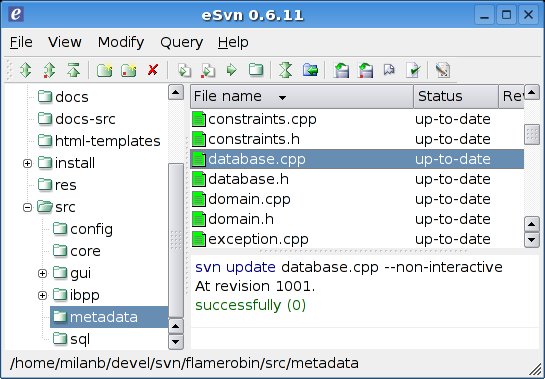Click the green file icon beside domain.h

199,219
